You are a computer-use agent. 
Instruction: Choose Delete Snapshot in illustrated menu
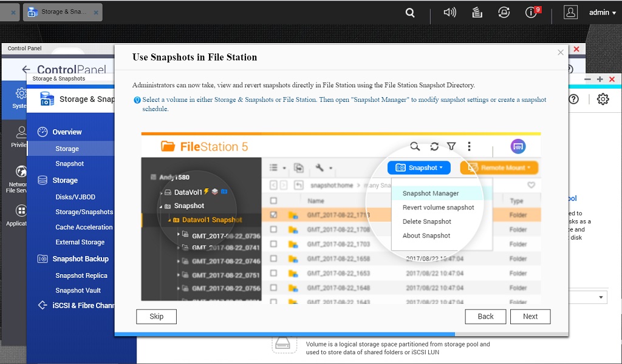(x=427, y=222)
